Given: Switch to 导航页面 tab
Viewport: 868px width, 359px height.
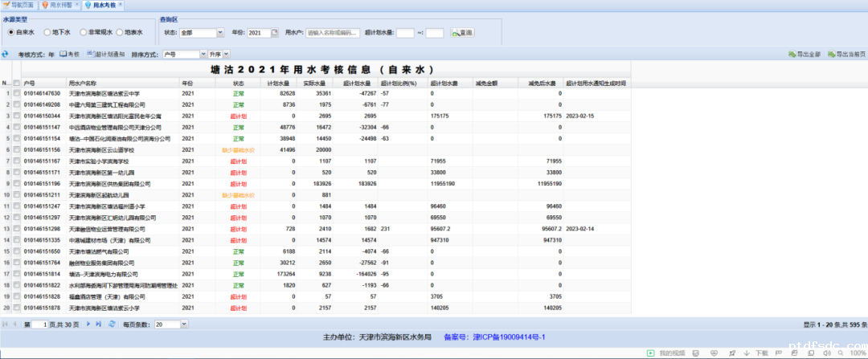Looking at the screenshot, I should pos(18,5).
